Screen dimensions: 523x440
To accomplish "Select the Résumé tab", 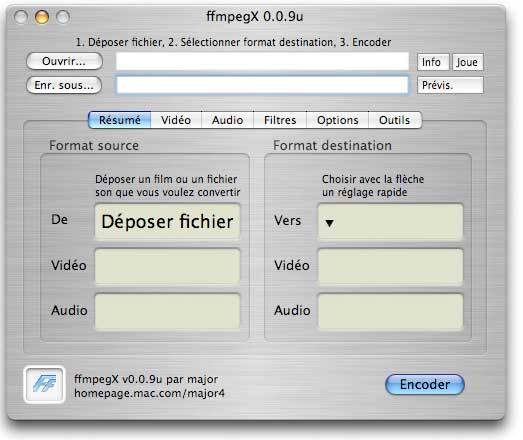I will click(x=120, y=120).
